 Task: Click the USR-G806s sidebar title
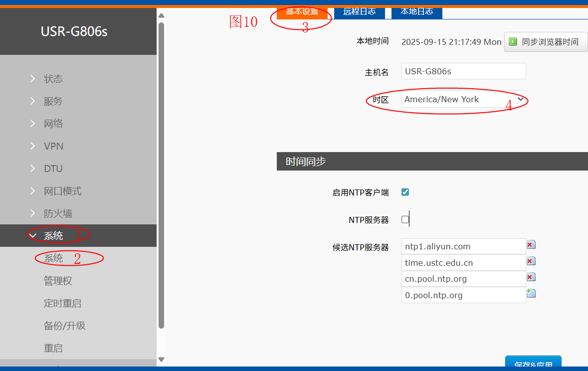click(74, 31)
